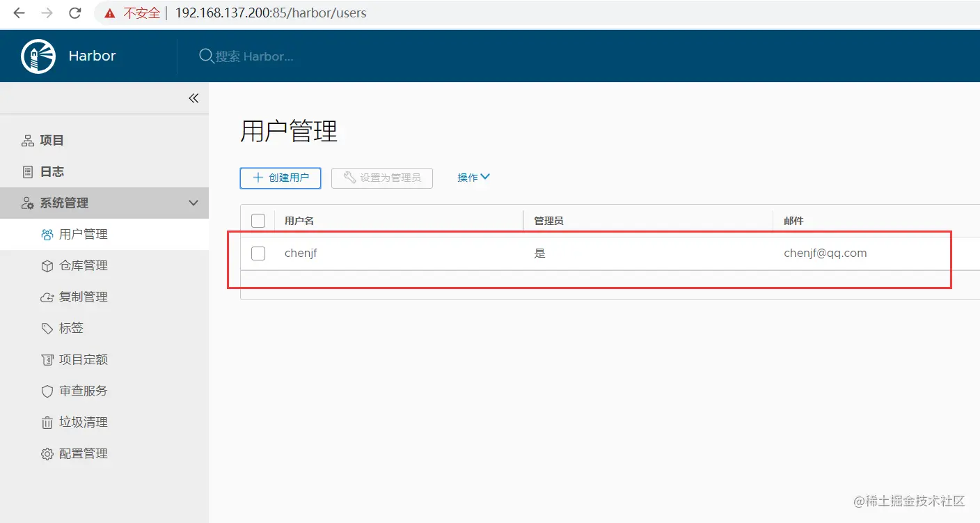
Task: Click the 日志 logs icon
Action: (x=28, y=172)
